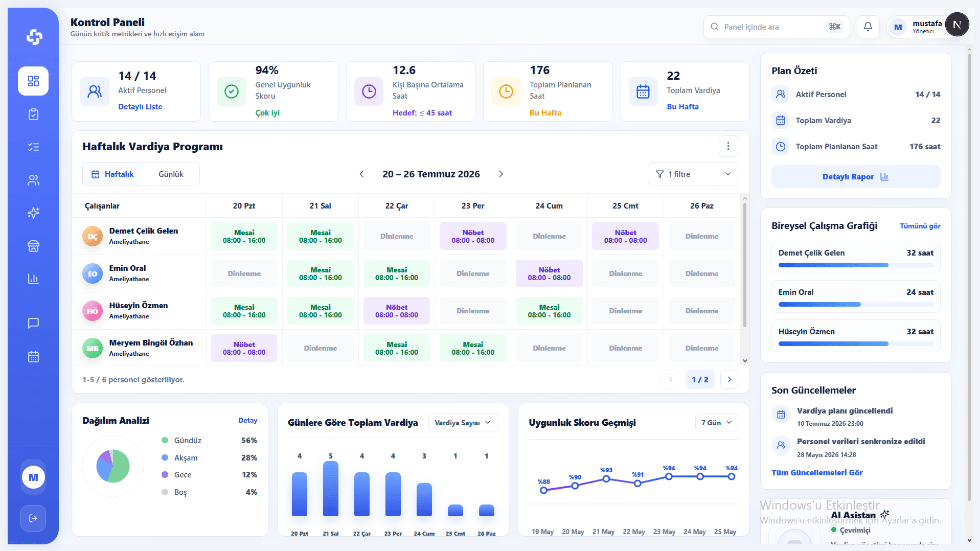Open the Tüm Güncellemeleri Gör link

[817, 473]
